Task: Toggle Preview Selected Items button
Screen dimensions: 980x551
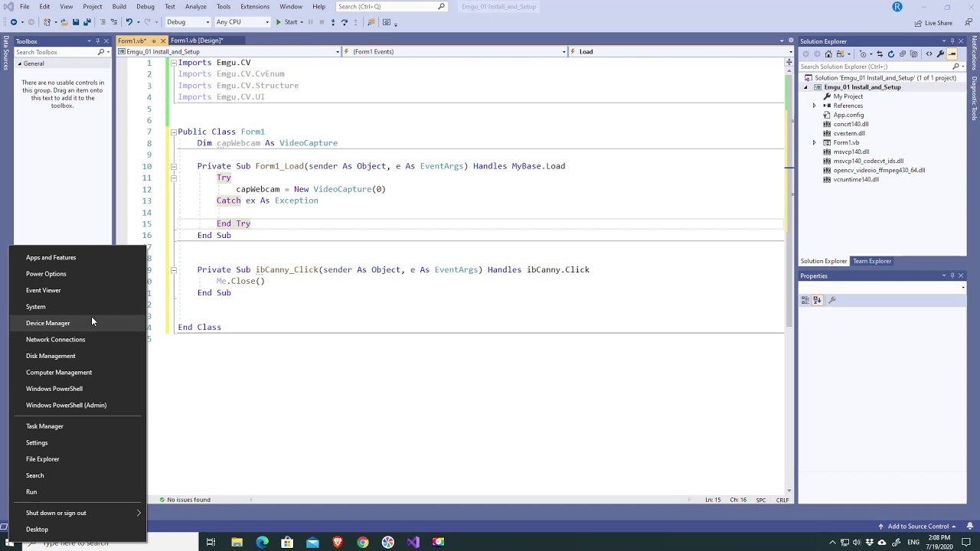Action: (x=952, y=54)
